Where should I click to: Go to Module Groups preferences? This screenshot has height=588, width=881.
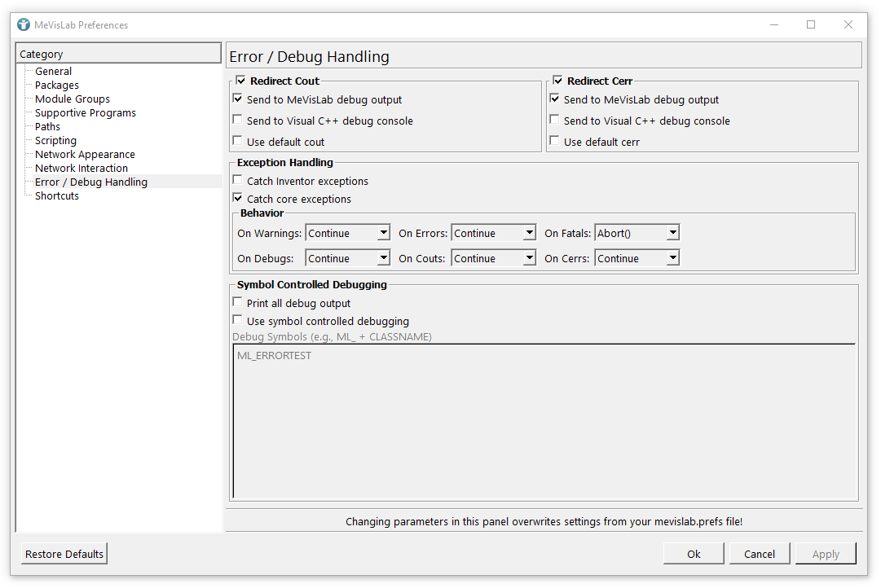click(x=73, y=99)
